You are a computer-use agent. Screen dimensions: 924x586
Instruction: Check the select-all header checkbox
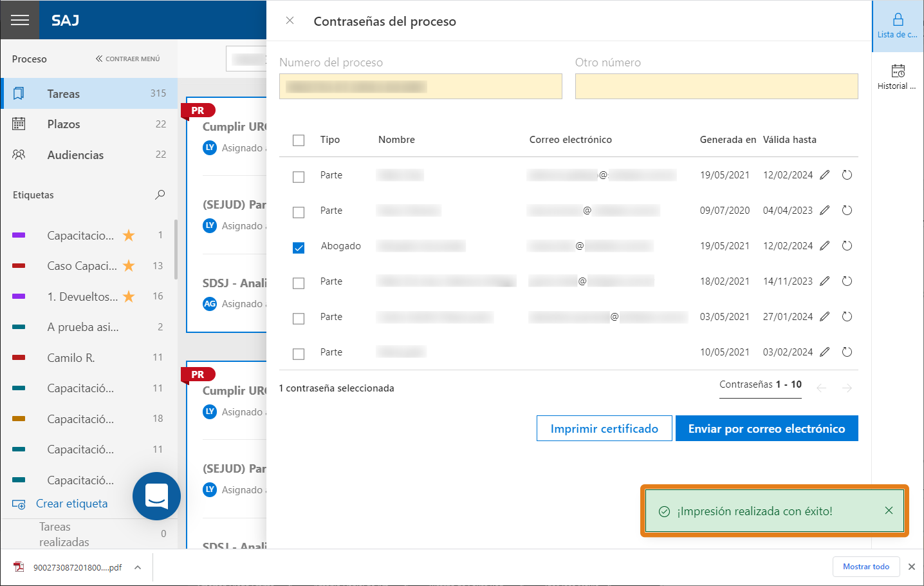coord(299,140)
